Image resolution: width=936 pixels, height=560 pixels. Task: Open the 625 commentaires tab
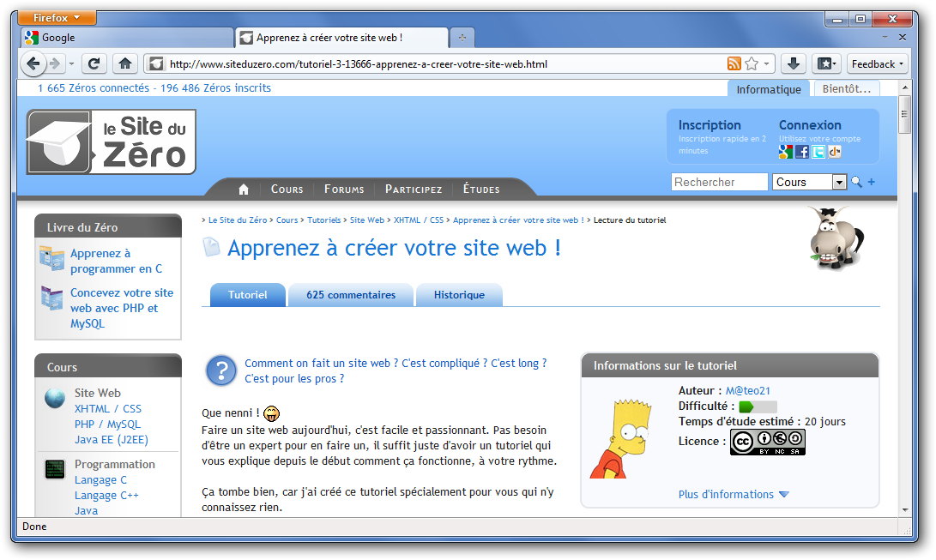point(351,295)
